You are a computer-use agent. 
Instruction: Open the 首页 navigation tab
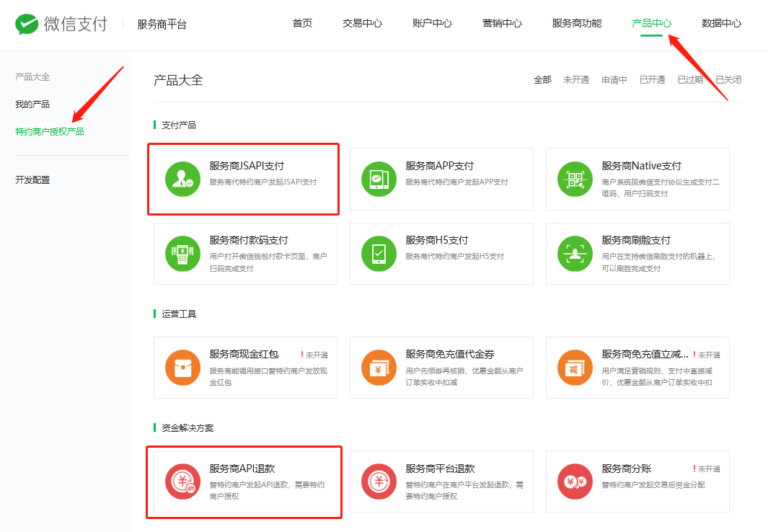point(302,23)
